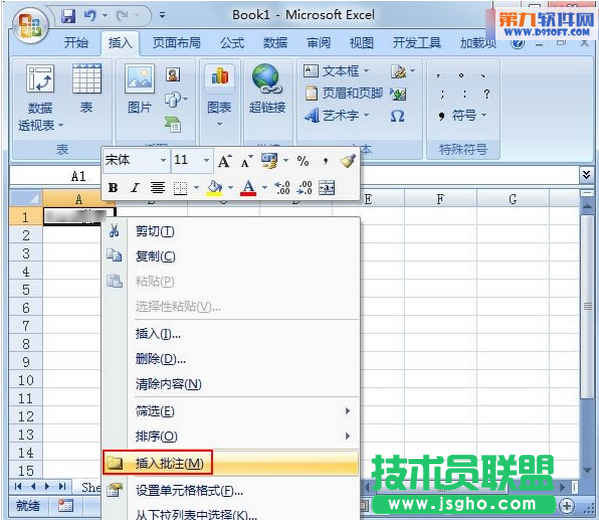This screenshot has width=599, height=520.
Task: Click the macro record status icon
Action: [65, 506]
